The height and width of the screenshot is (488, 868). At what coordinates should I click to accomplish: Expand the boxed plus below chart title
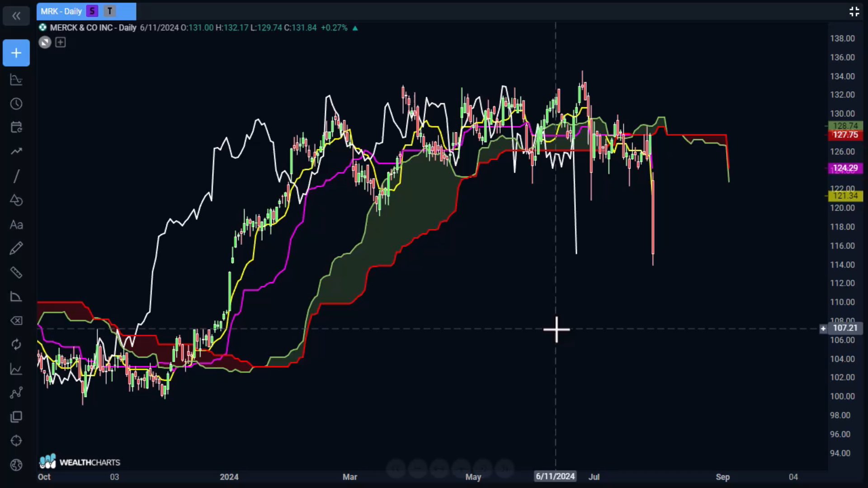[x=60, y=42]
